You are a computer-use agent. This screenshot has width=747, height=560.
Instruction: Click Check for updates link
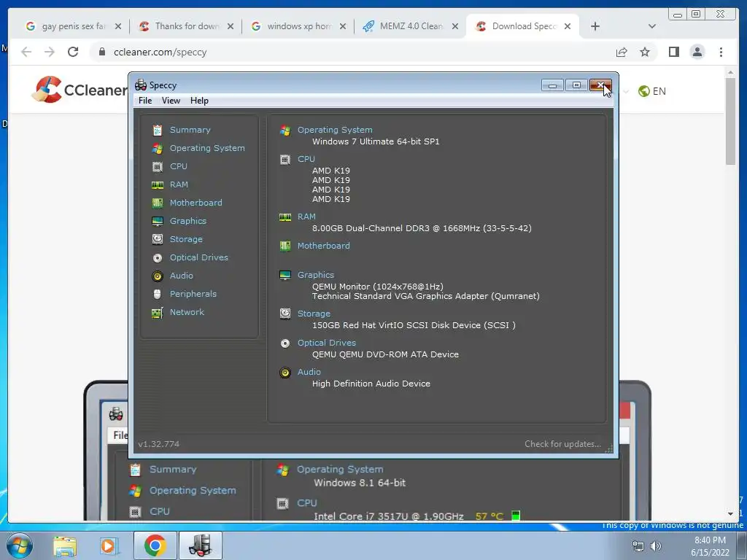[562, 444]
